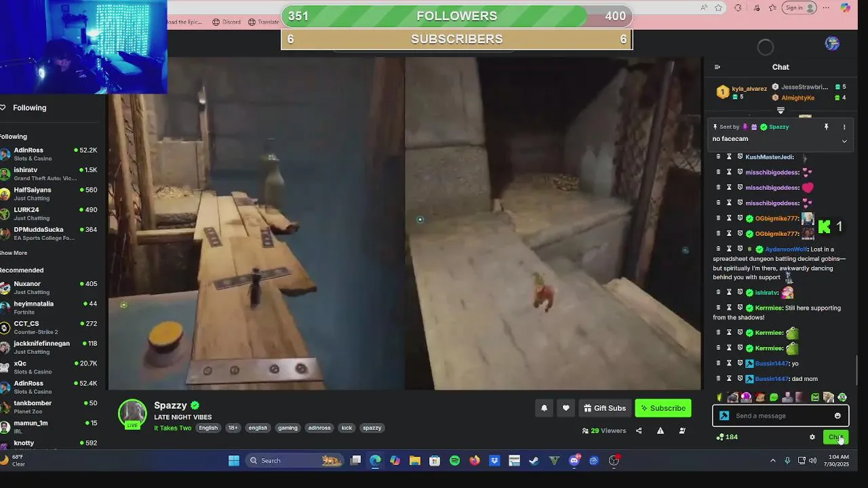
Task: Click the notification bell under the stream
Action: pyautogui.click(x=544, y=408)
